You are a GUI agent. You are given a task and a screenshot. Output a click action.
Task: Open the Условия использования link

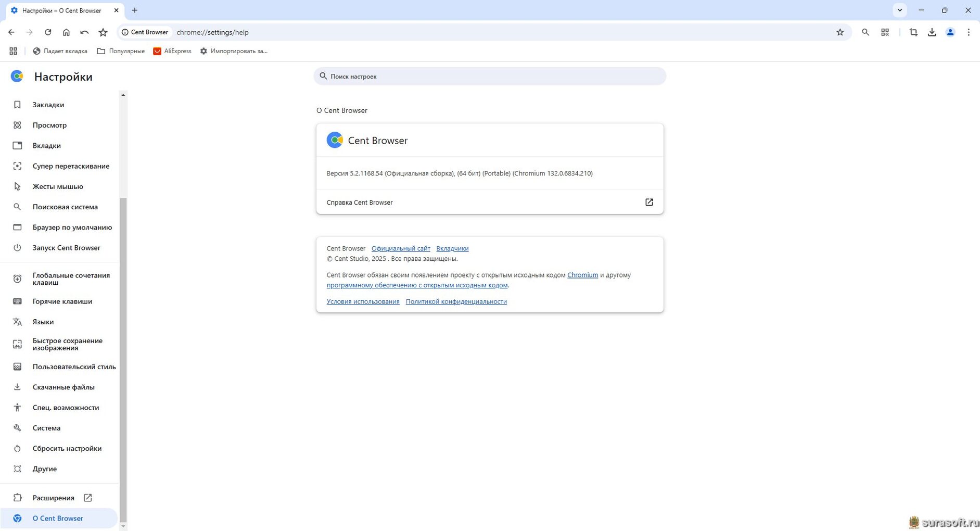point(363,301)
